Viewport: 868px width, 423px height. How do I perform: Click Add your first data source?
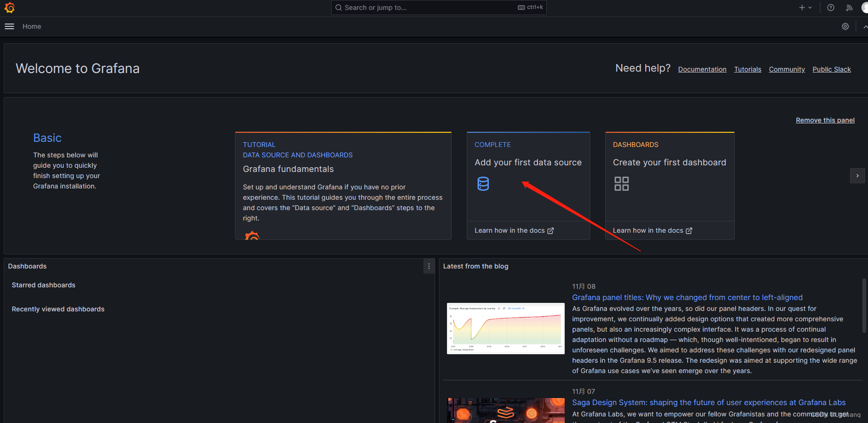(x=528, y=163)
